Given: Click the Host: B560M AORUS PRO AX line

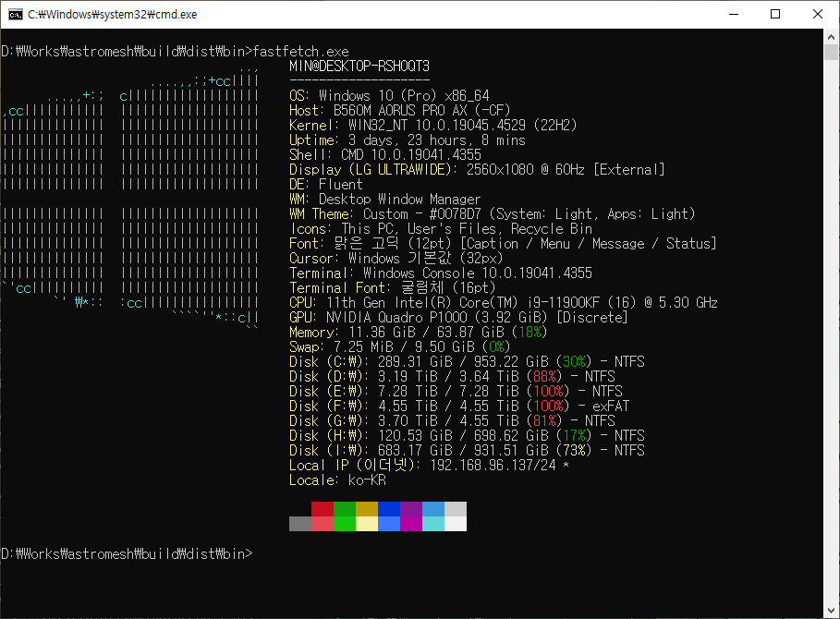Looking at the screenshot, I should point(399,110).
